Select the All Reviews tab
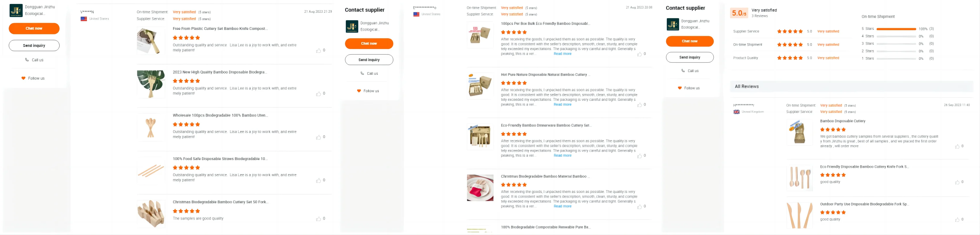The image size is (980, 235). click(x=747, y=87)
